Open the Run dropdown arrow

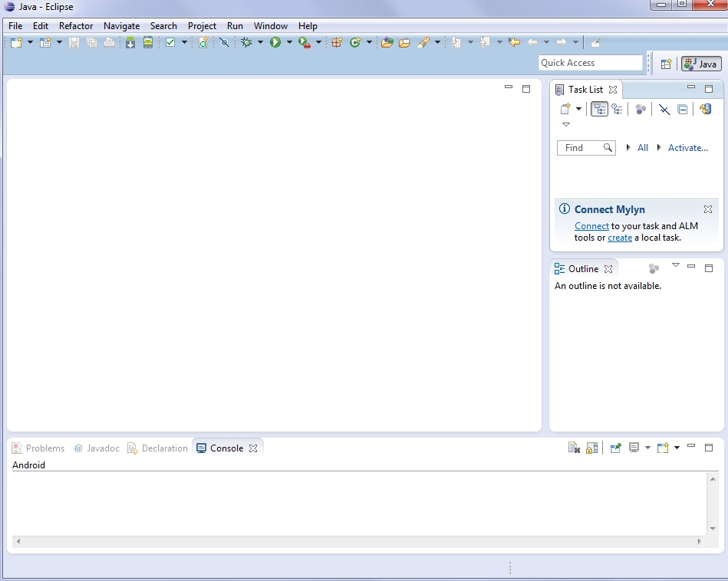(289, 42)
